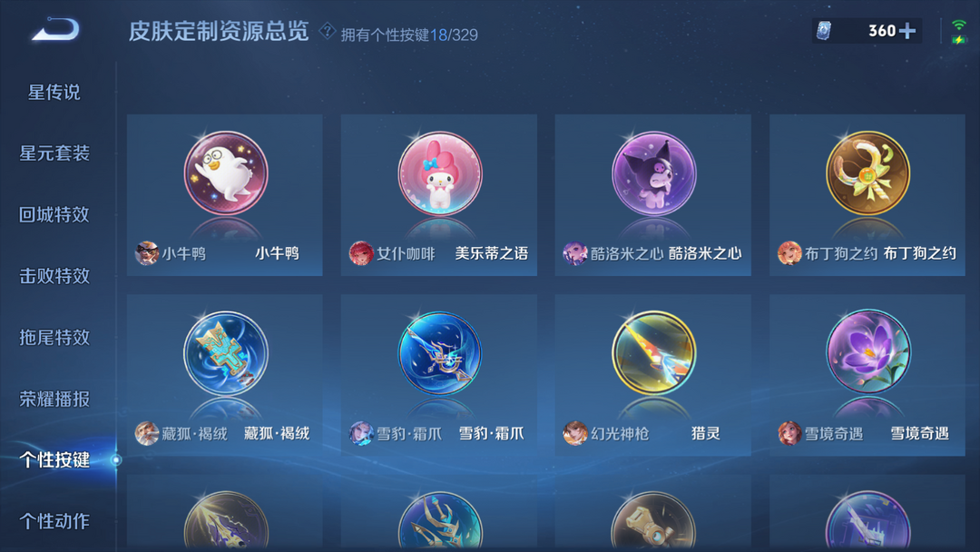Add currency with the plus icon

[x=907, y=31]
